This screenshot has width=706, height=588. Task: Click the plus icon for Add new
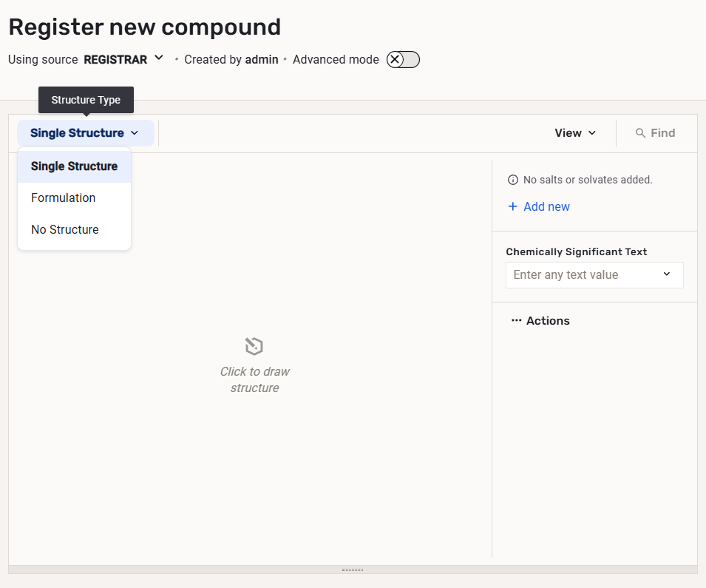(x=513, y=207)
